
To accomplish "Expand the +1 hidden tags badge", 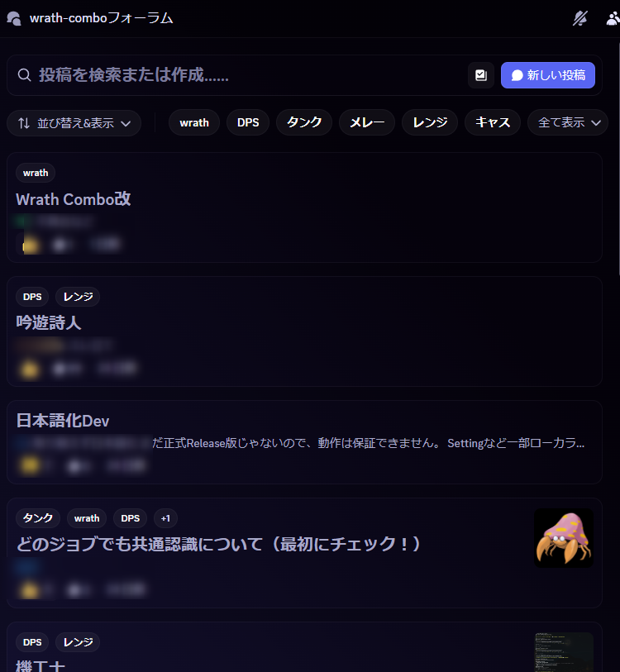I will (165, 518).
